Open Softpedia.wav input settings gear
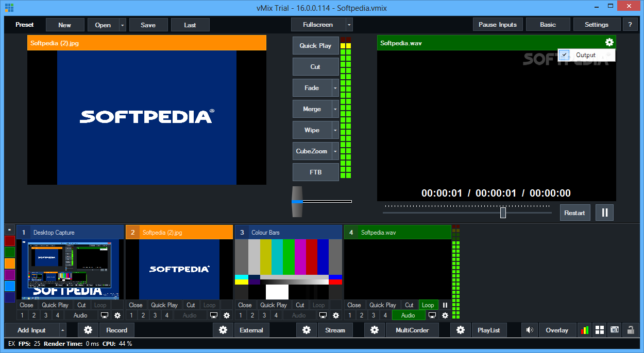 [445, 315]
